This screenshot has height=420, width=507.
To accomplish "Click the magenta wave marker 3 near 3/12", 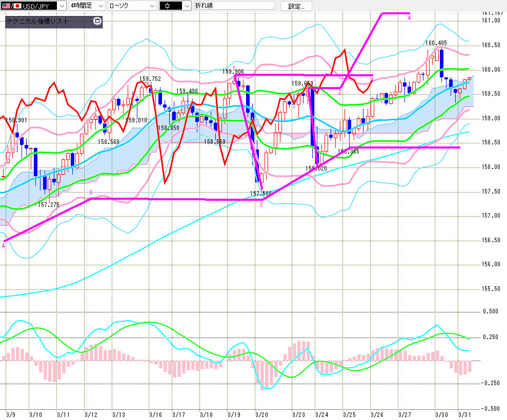I will coord(91,192).
